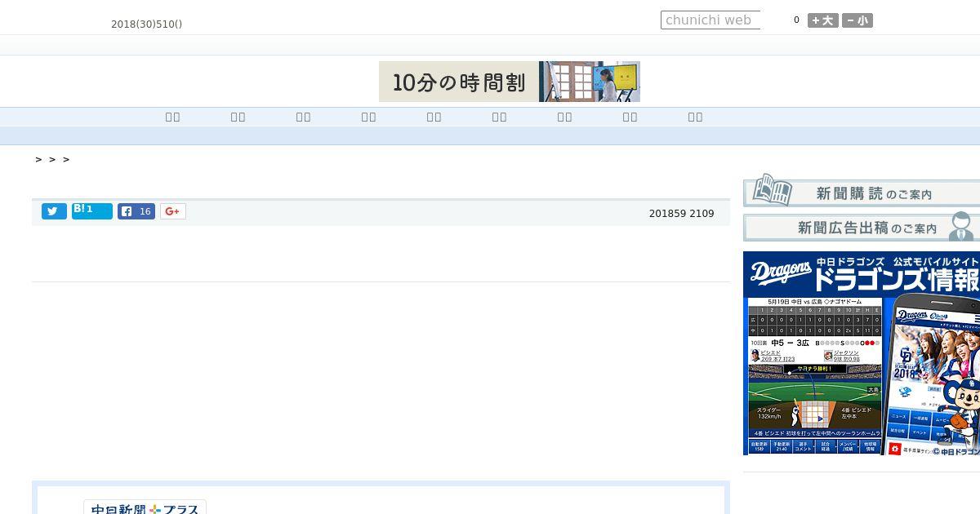Increase font size with +大 button
The image size is (980, 514).
click(x=823, y=20)
